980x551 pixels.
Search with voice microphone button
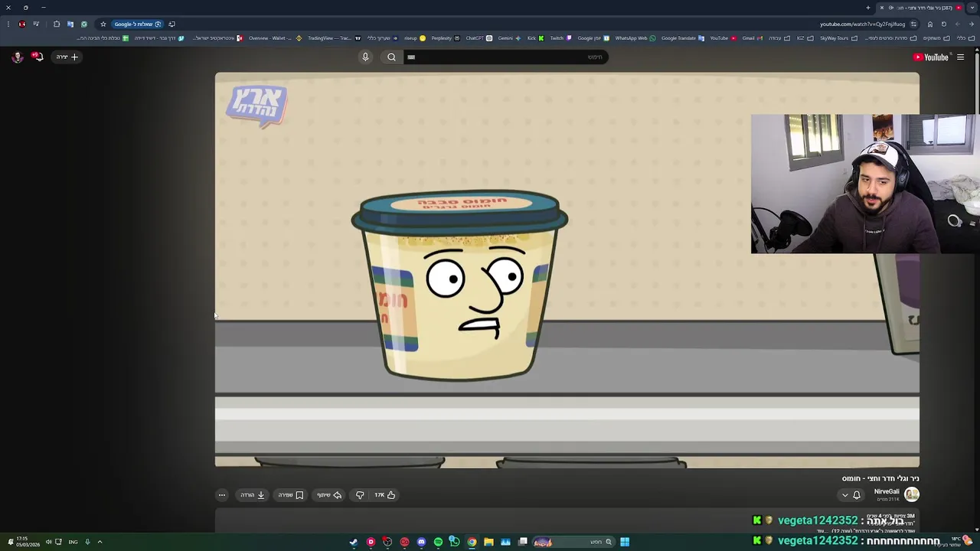click(x=365, y=57)
